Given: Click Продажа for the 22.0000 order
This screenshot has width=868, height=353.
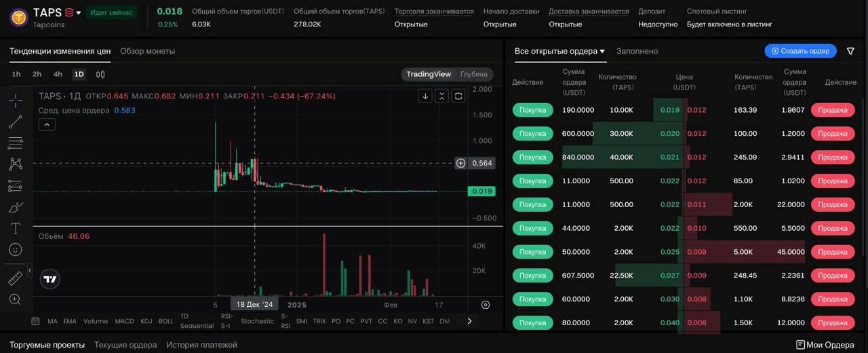Looking at the screenshot, I should click(x=833, y=204).
